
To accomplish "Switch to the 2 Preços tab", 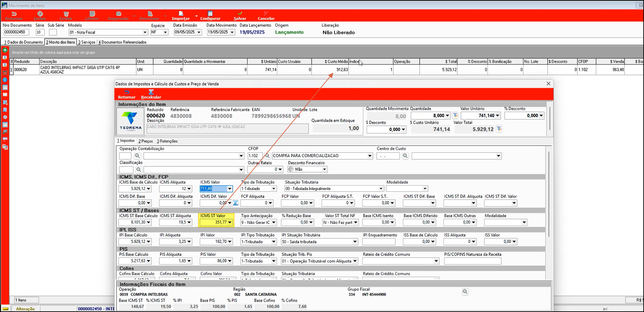I will pos(145,141).
